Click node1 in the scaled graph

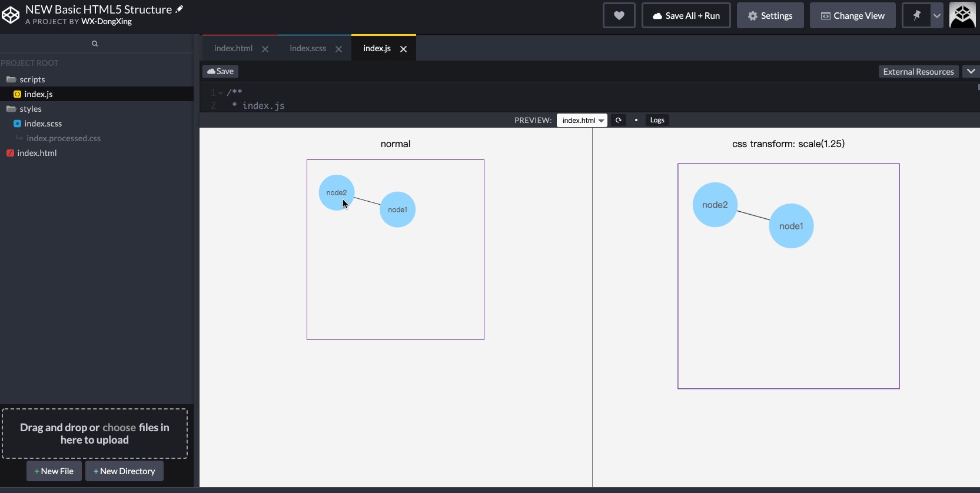792,226
